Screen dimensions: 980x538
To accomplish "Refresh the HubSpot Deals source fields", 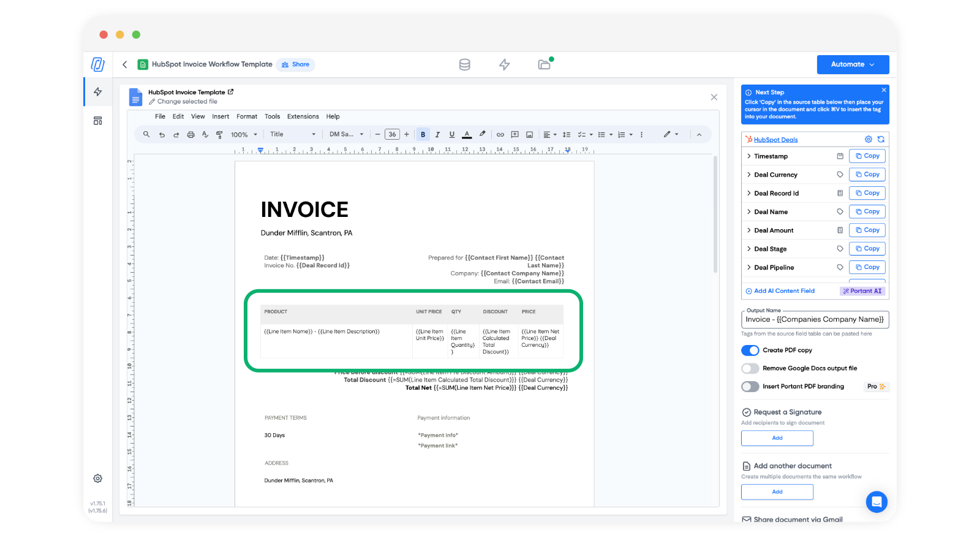I will pos(881,139).
